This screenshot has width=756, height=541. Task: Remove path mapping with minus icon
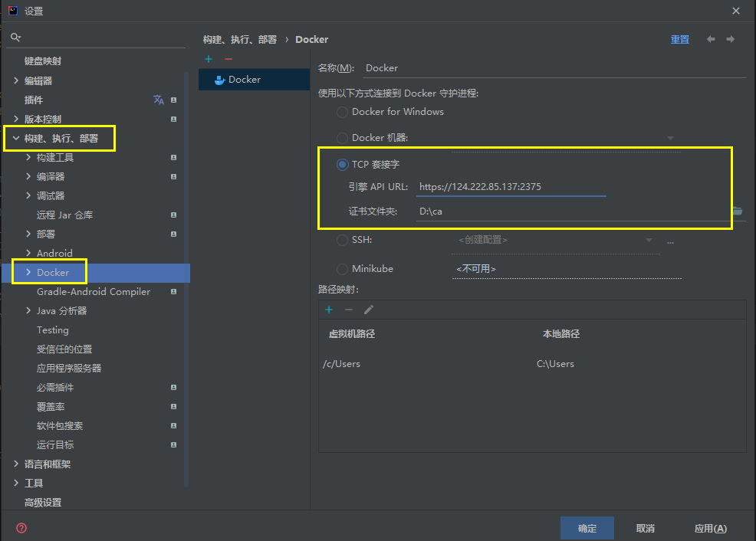point(349,310)
